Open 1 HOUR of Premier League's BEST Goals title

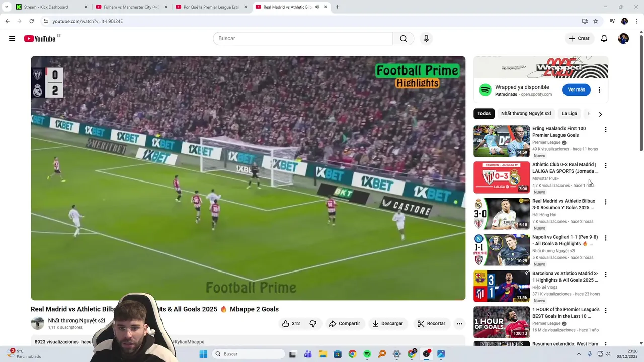tap(566, 313)
